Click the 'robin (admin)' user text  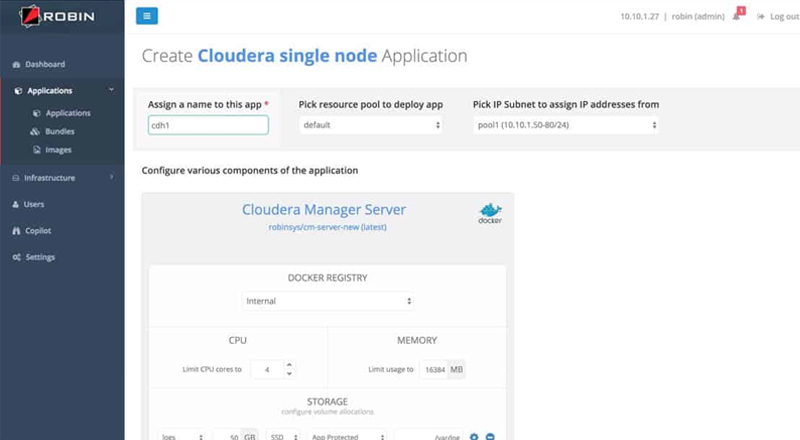(698, 16)
